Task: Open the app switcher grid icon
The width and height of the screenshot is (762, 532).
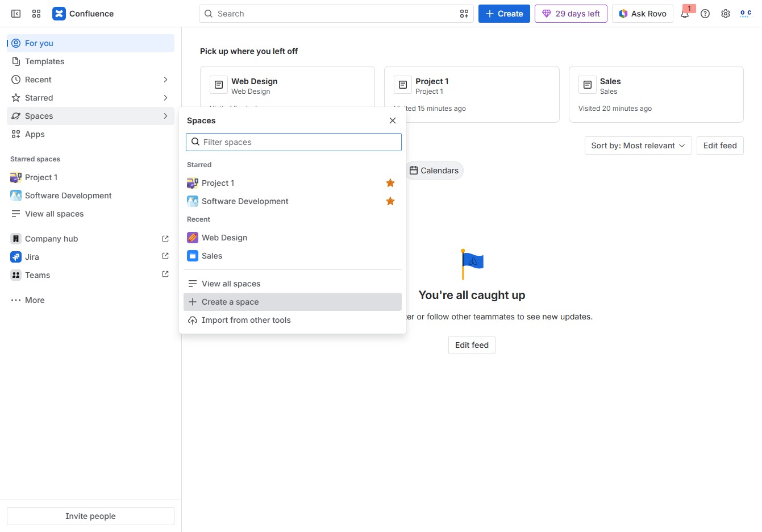Action: pyautogui.click(x=36, y=14)
